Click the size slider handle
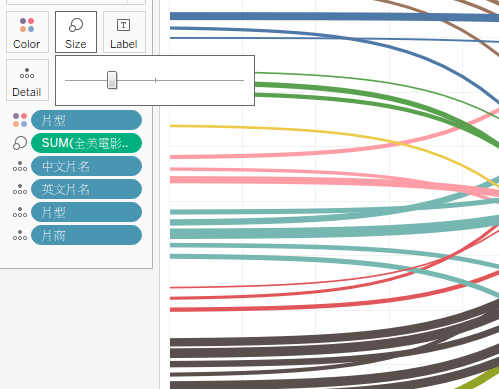The width and height of the screenshot is (499, 389). tap(112, 80)
